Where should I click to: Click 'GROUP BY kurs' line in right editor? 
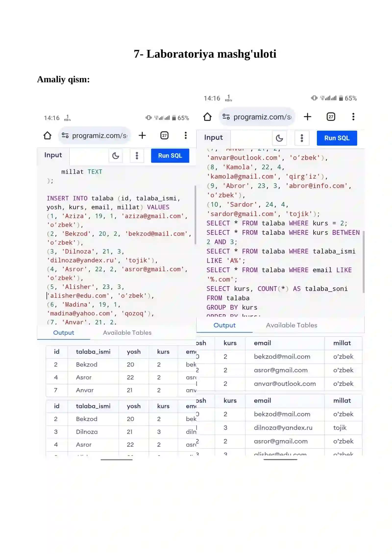click(232, 307)
